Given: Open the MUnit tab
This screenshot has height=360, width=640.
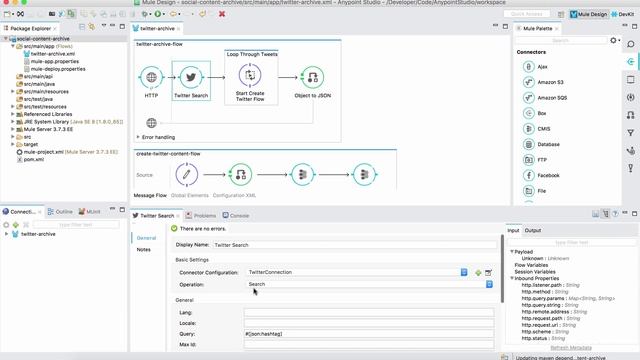Looking at the screenshot, I should tap(90, 211).
